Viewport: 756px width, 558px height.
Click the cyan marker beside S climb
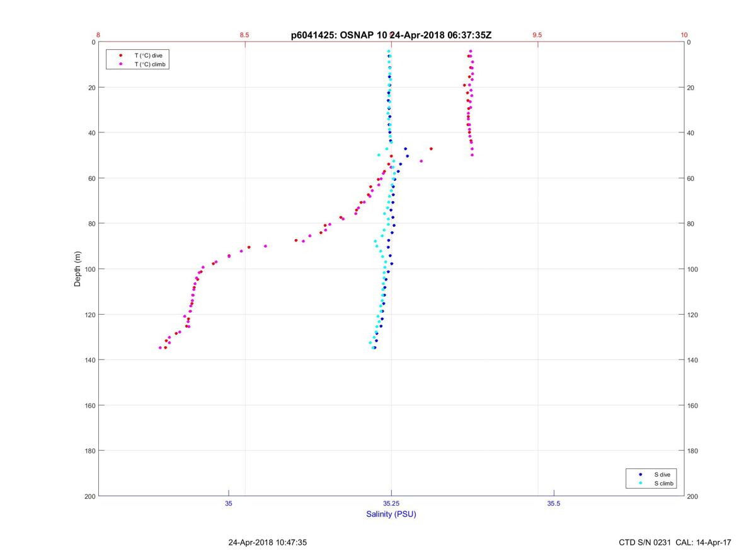640,484
